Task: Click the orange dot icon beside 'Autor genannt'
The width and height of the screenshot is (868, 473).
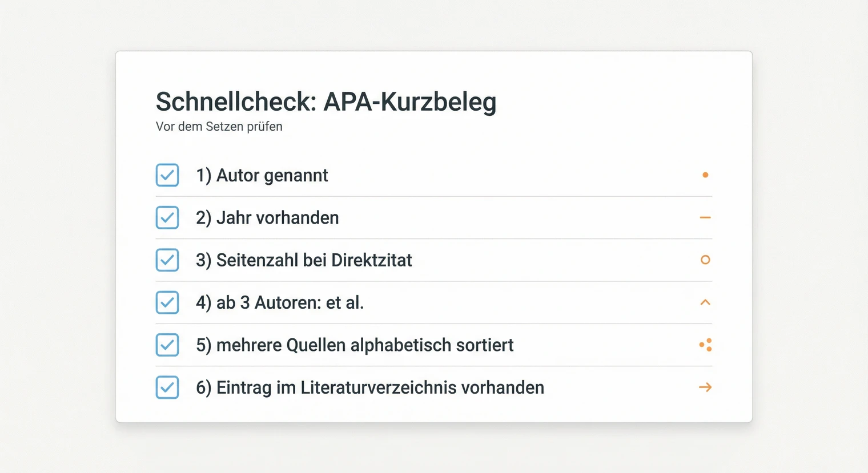Action: (705, 175)
